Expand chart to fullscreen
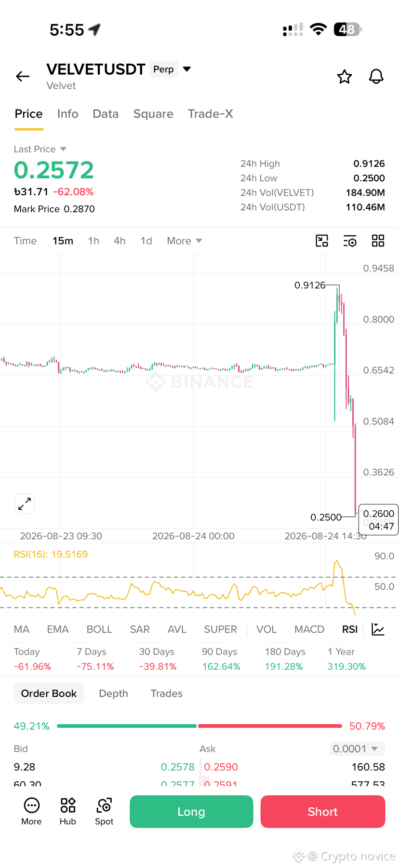Image resolution: width=399 pixels, height=868 pixels. click(x=25, y=504)
